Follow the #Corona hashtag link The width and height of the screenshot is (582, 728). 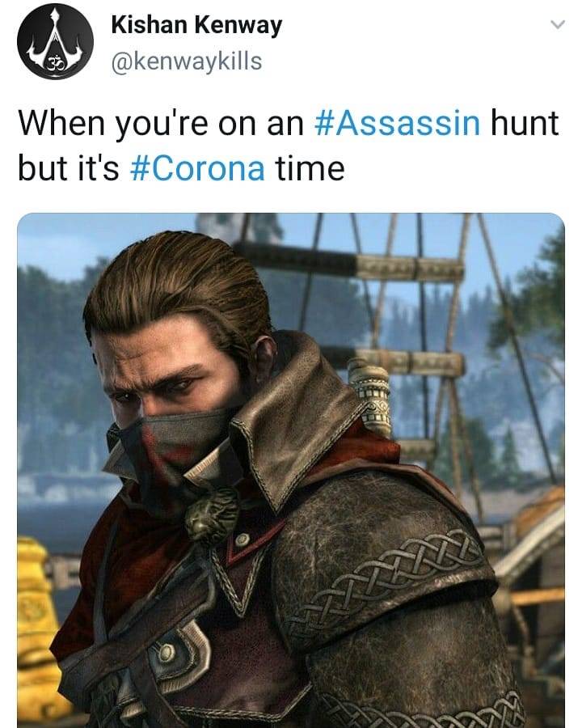click(198, 167)
